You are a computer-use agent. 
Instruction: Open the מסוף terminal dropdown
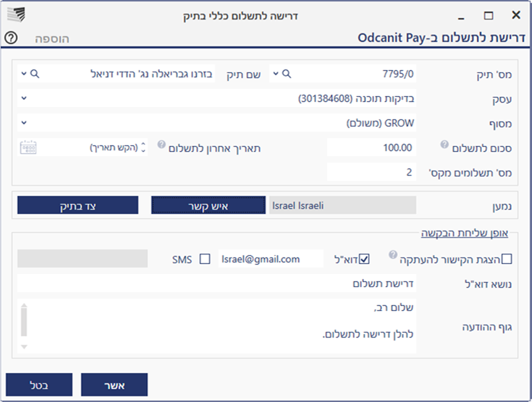point(24,123)
